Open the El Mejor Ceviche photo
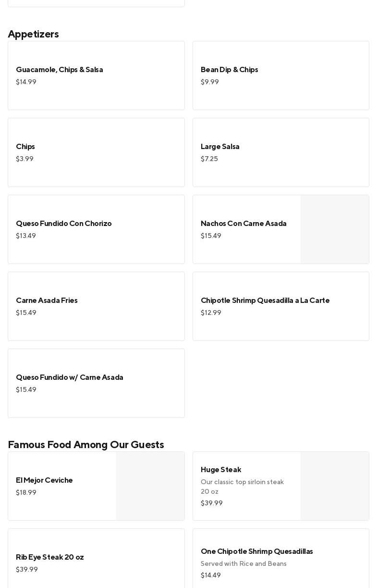The image size is (377, 588). 150,486
